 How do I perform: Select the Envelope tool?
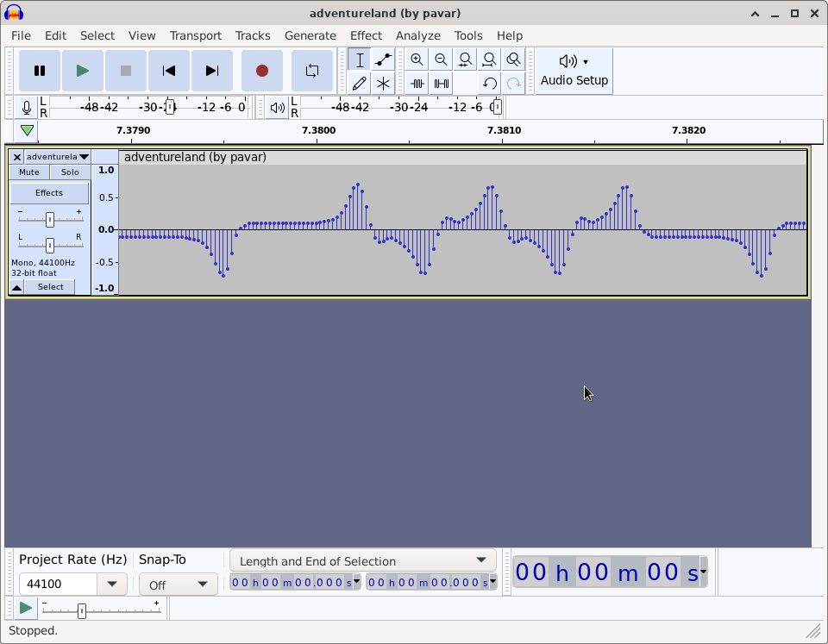(x=383, y=59)
